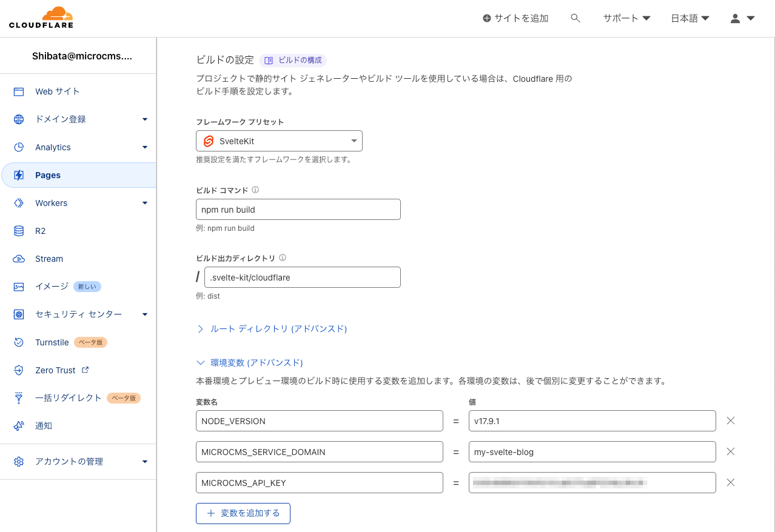Click the Turnstile icon in sidebar
Image resolution: width=775 pixels, height=532 pixels.
(19, 342)
